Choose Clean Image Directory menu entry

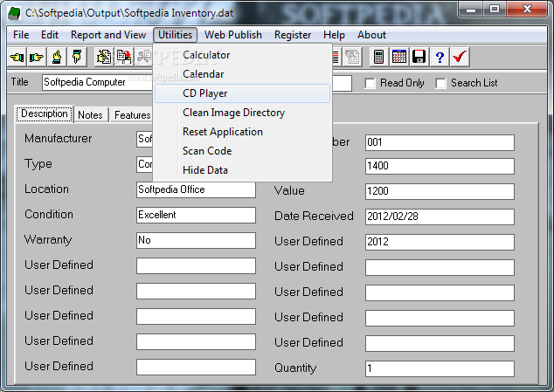[242, 113]
